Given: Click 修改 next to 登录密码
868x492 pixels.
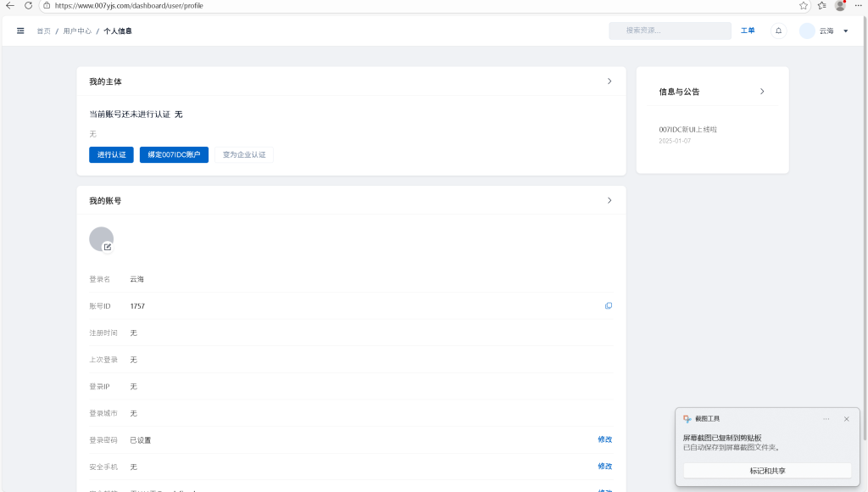Looking at the screenshot, I should 604,439.
